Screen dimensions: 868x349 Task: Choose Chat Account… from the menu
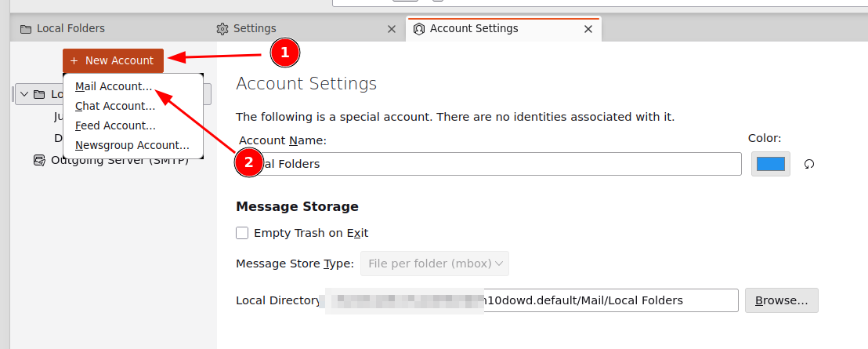(x=115, y=106)
